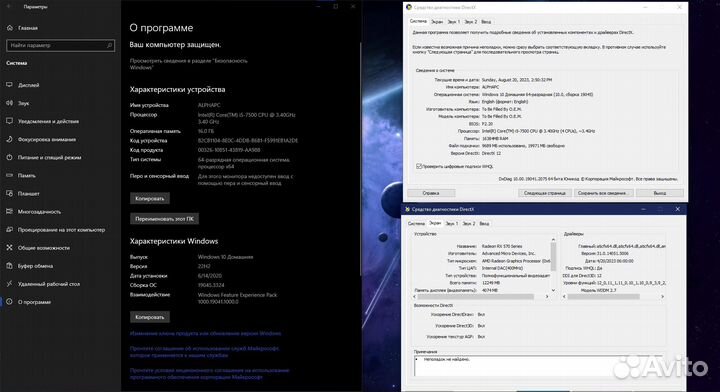Click the Устройство horizontal scrollbar thumb
Viewport: 720px width, 392px height.
tap(476, 297)
